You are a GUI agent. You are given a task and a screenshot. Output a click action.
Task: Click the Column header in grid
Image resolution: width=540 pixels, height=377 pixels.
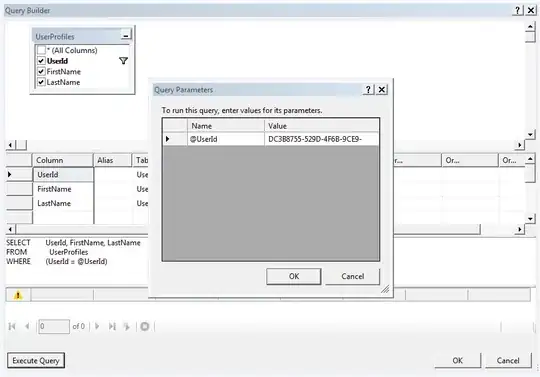click(x=63, y=160)
